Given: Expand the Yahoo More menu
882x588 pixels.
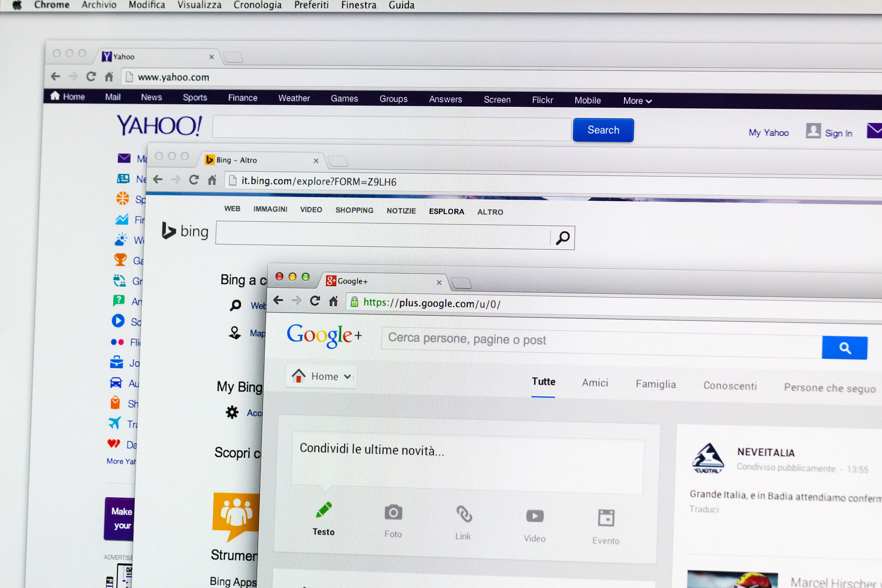Looking at the screenshot, I should (x=637, y=101).
